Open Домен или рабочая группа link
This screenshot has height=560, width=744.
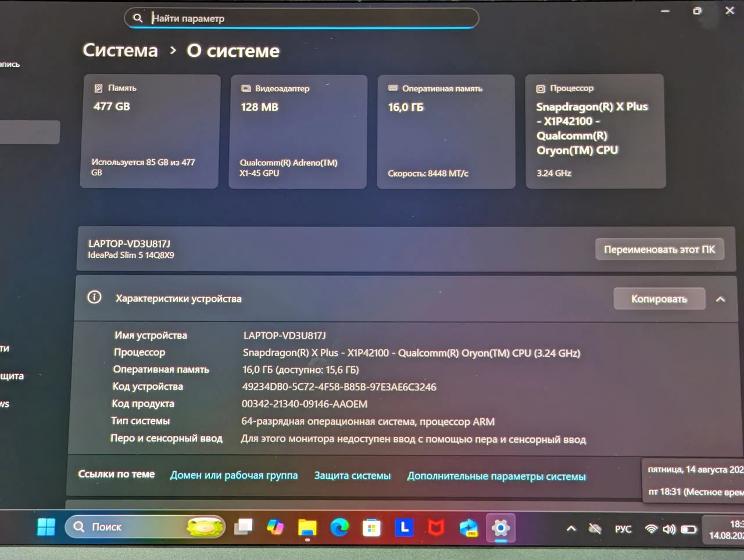[x=234, y=475]
